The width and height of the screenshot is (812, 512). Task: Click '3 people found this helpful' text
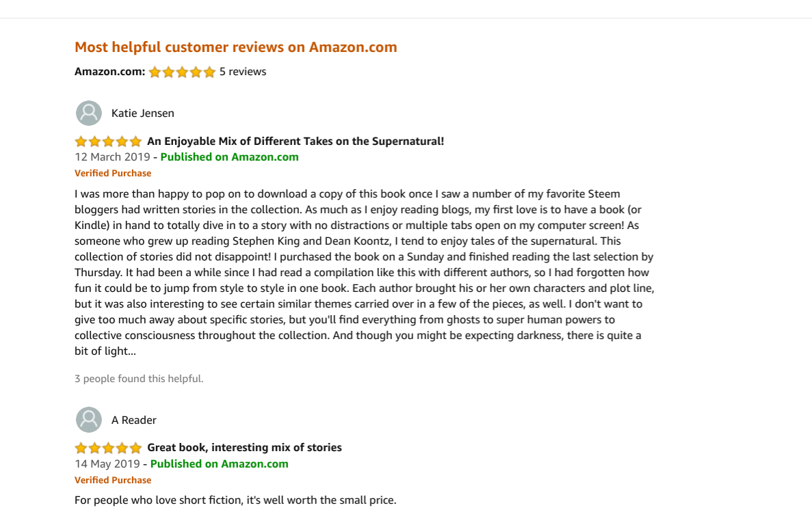[139, 379]
